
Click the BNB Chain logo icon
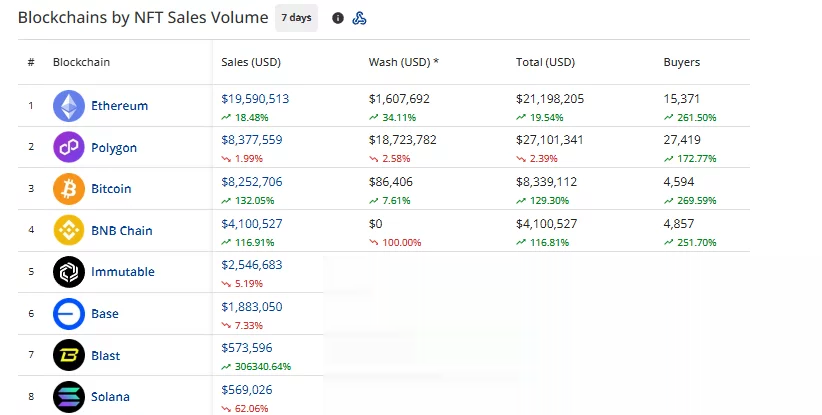coord(69,230)
